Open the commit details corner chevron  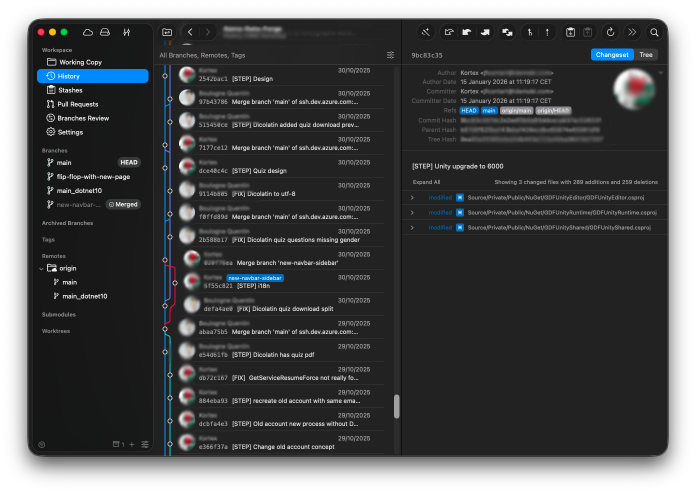660,72
